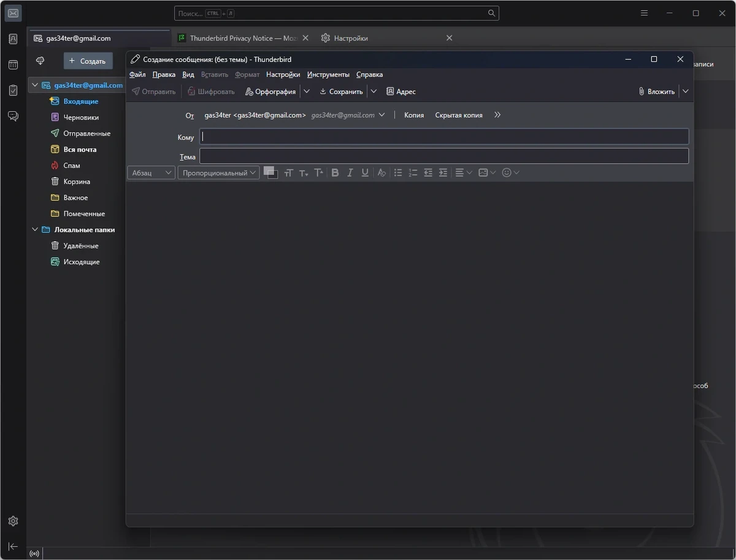Click the Mail space icon at top left
Viewport: 736px width, 560px height.
tap(13, 13)
